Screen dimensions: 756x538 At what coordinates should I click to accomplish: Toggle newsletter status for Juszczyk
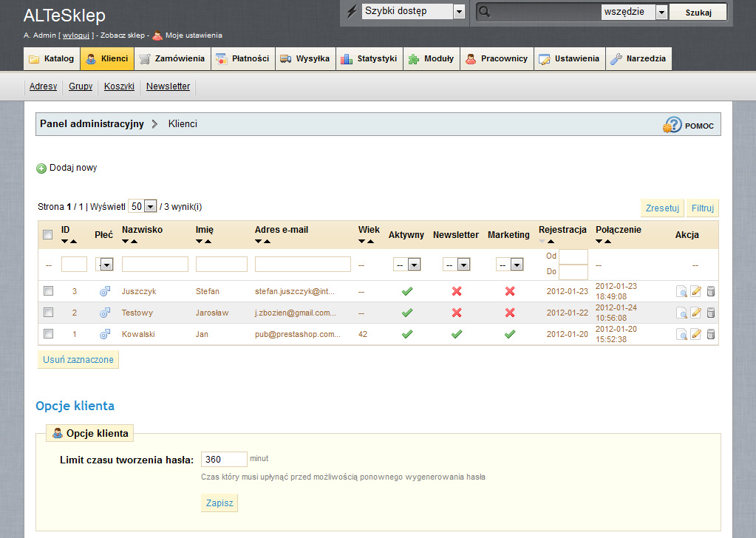457,291
